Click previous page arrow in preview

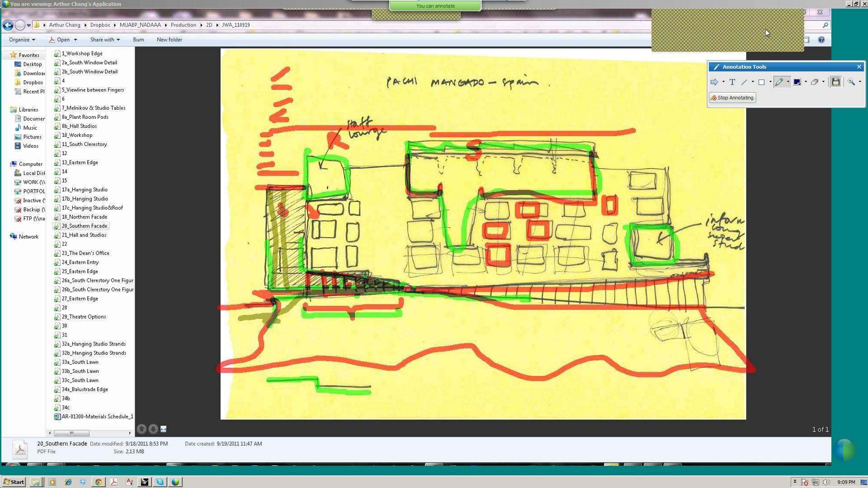142,429
